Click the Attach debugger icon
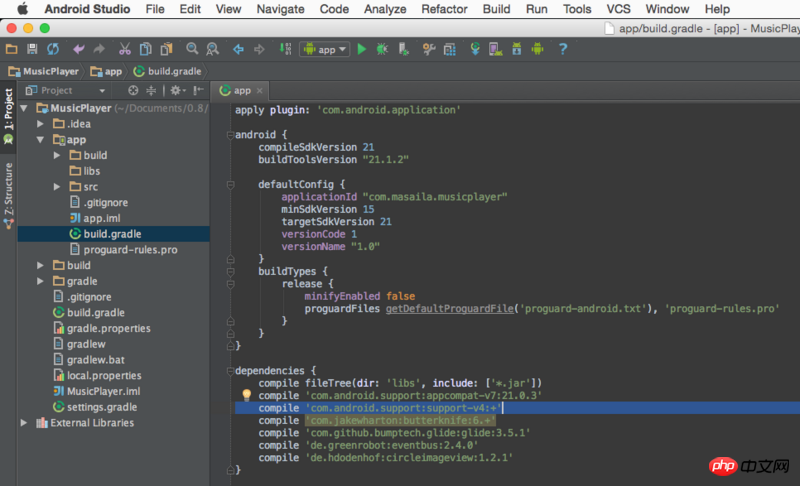This screenshot has width=800, height=486. pyautogui.click(x=403, y=49)
